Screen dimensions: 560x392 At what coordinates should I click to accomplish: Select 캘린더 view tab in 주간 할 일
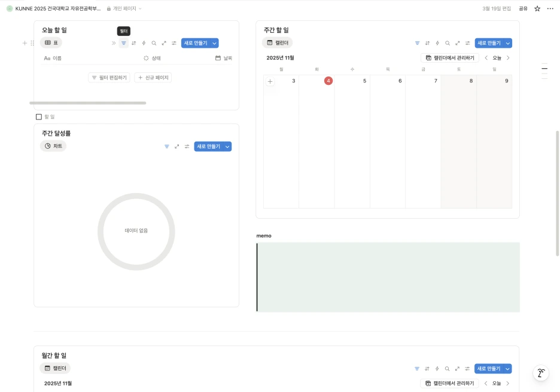click(278, 43)
